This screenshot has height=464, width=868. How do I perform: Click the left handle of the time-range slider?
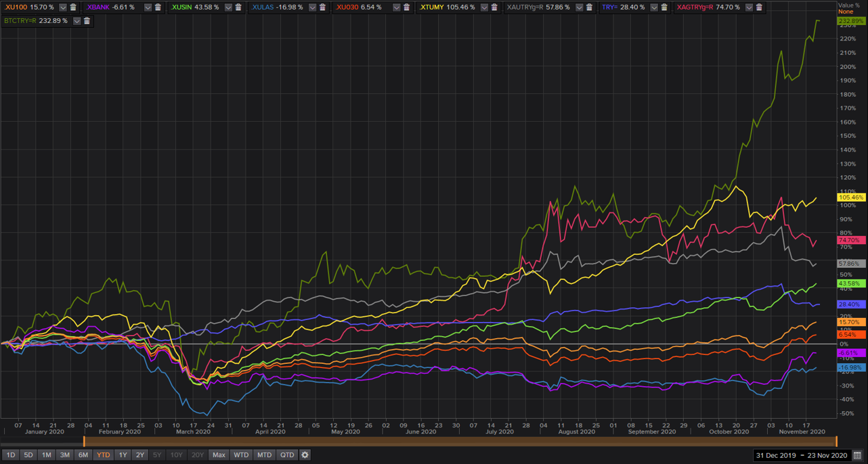point(84,441)
